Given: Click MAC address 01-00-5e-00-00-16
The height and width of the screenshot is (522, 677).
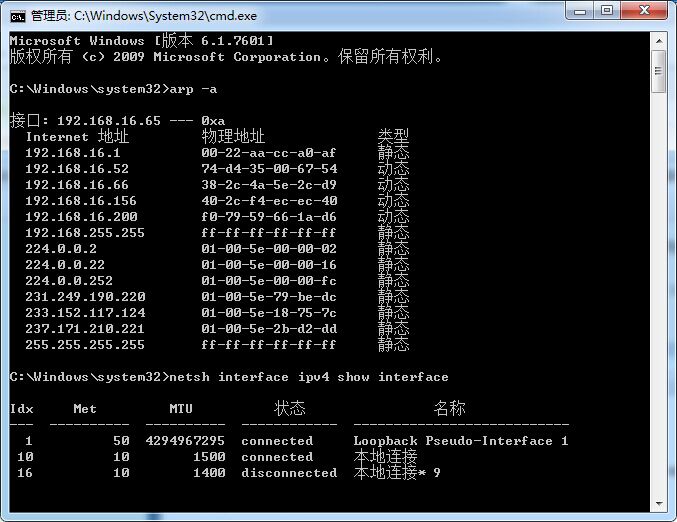Looking at the screenshot, I should coord(269,265).
